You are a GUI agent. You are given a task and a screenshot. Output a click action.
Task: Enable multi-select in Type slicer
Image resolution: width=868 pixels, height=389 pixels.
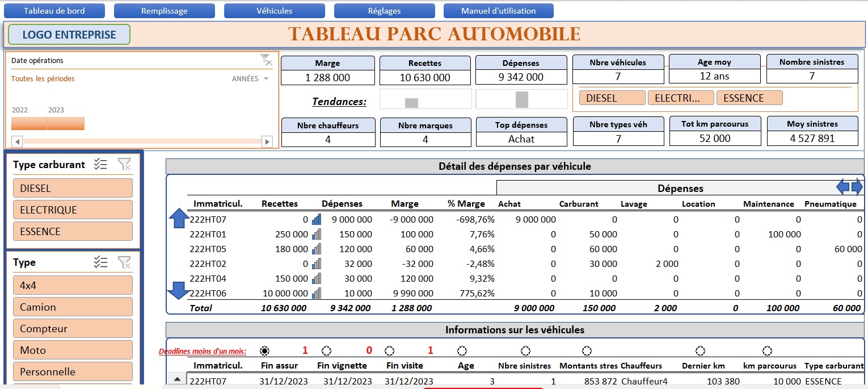pyautogui.click(x=100, y=262)
